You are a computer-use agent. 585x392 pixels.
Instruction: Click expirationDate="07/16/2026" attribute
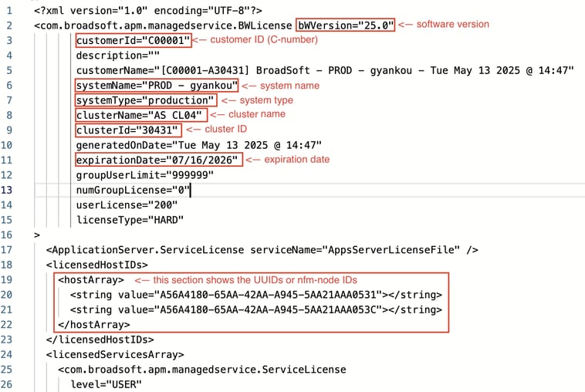pos(157,160)
